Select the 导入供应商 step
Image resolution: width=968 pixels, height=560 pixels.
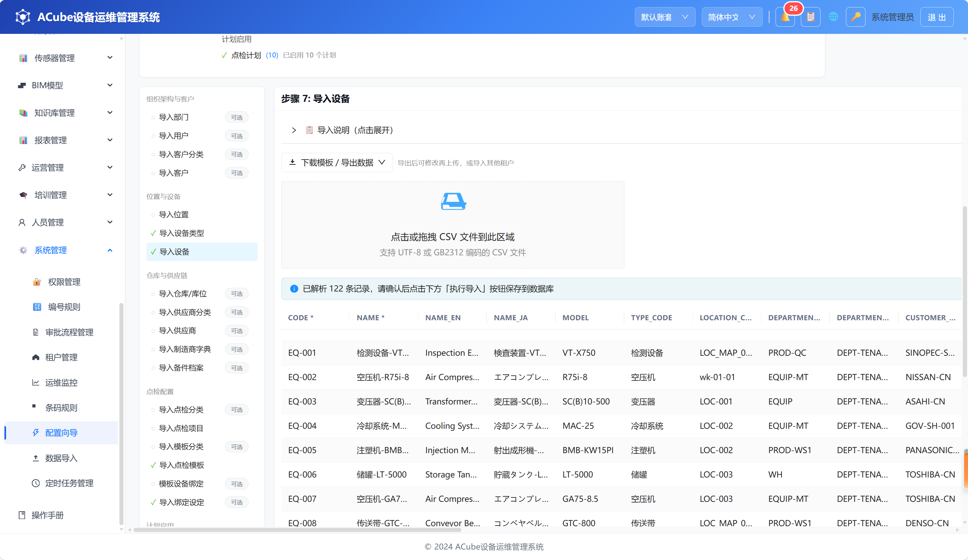[202, 331]
